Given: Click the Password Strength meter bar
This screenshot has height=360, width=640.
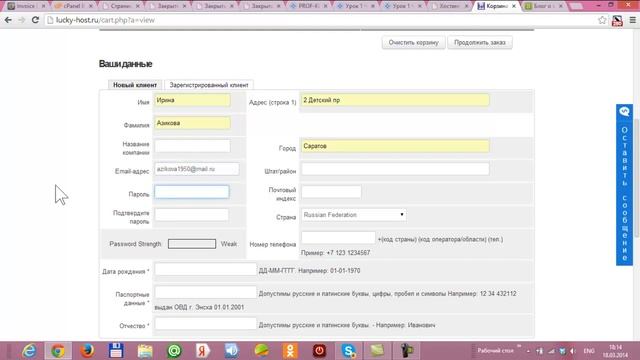Looking at the screenshot, I should pyautogui.click(x=192, y=244).
